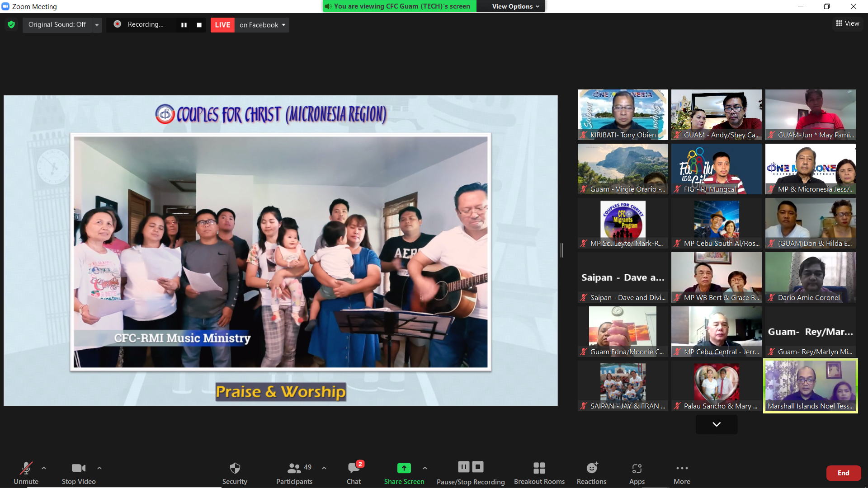Open Breakout Rooms
Image resolution: width=868 pixels, height=488 pixels.
pyautogui.click(x=539, y=473)
